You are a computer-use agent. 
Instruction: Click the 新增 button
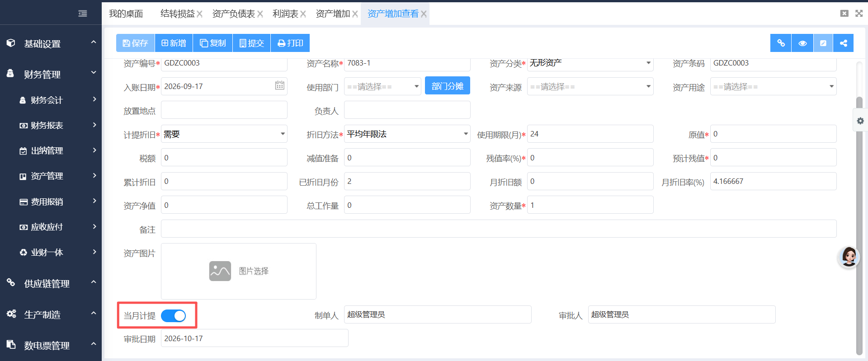(x=174, y=43)
